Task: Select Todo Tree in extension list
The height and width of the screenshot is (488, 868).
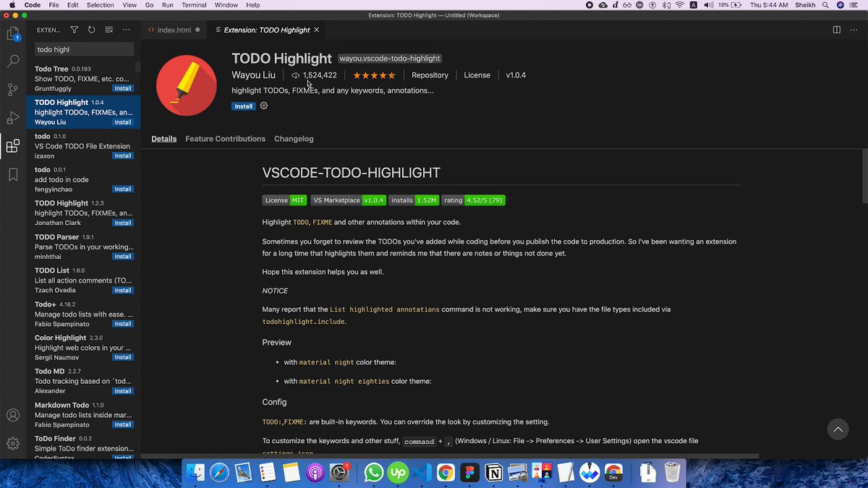Action: point(84,78)
